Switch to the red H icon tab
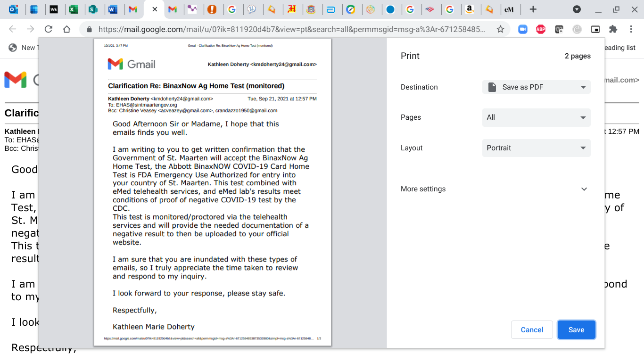 [291, 9]
